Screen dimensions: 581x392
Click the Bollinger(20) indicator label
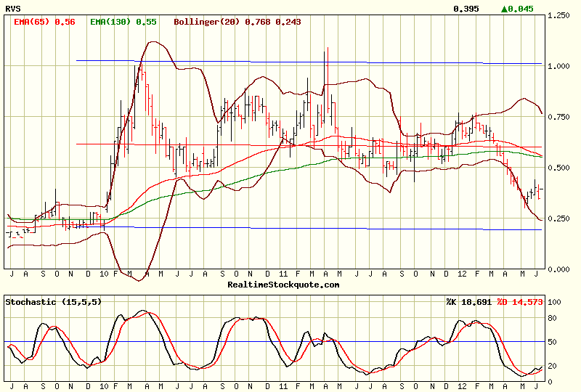coord(237,22)
